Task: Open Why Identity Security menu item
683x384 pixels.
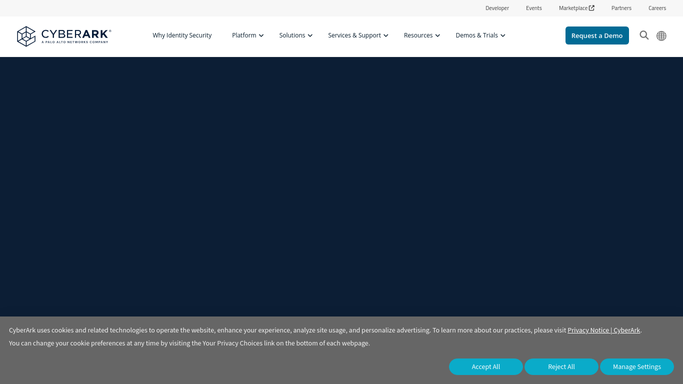Action: coord(182,35)
